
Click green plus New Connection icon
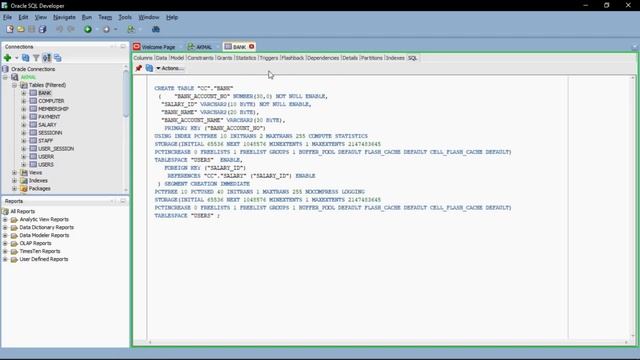coord(7,58)
